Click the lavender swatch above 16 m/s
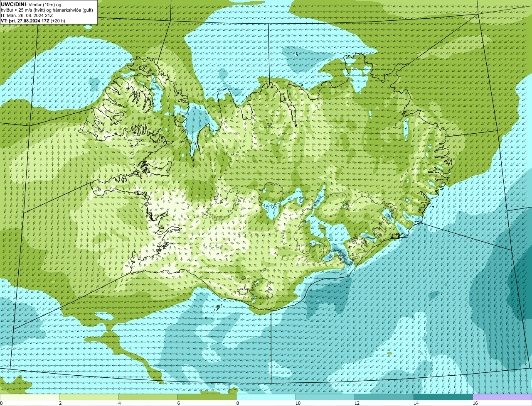The height and width of the screenshot is (406, 532). (502, 397)
